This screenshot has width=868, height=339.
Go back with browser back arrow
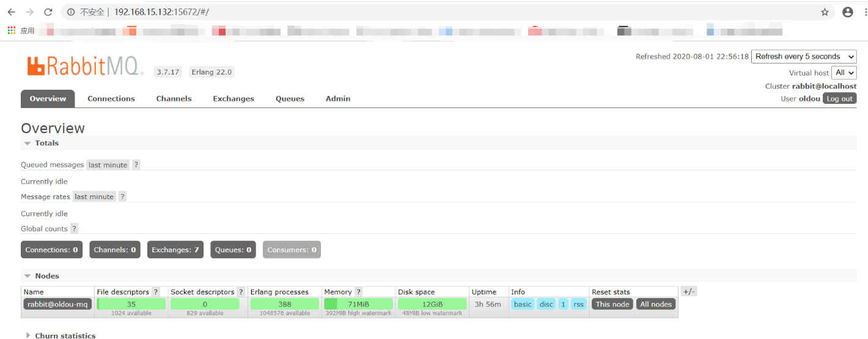pos(11,12)
